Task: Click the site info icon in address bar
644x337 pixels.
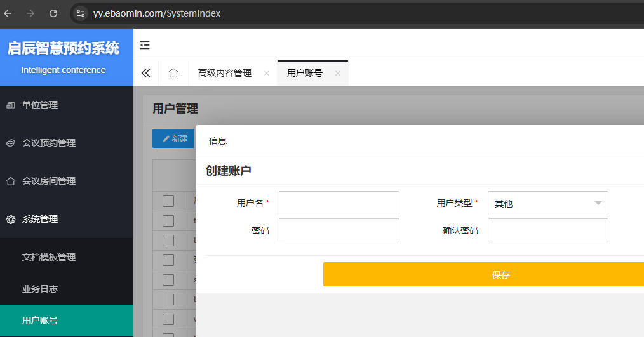Action: click(x=80, y=13)
